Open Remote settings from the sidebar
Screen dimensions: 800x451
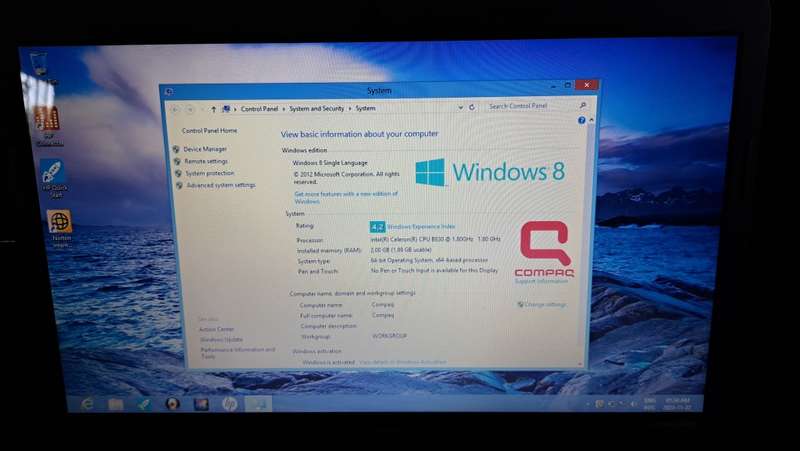pos(206,161)
